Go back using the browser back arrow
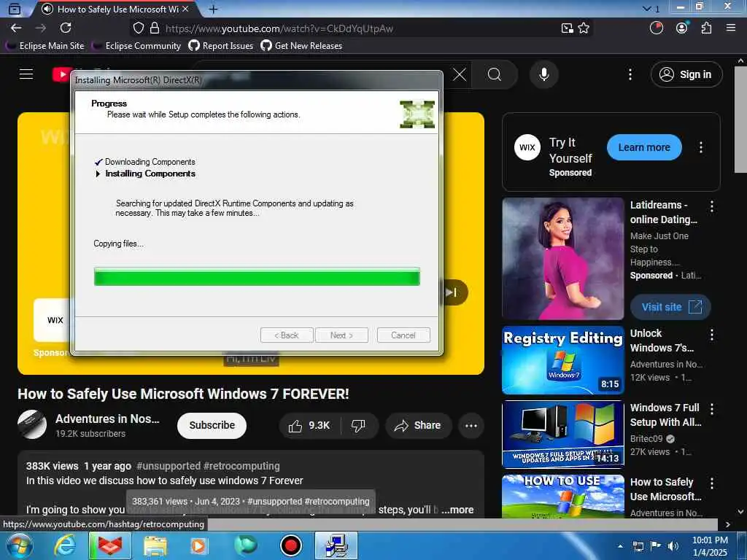Screen dimensions: 747x560 pyautogui.click(x=16, y=28)
